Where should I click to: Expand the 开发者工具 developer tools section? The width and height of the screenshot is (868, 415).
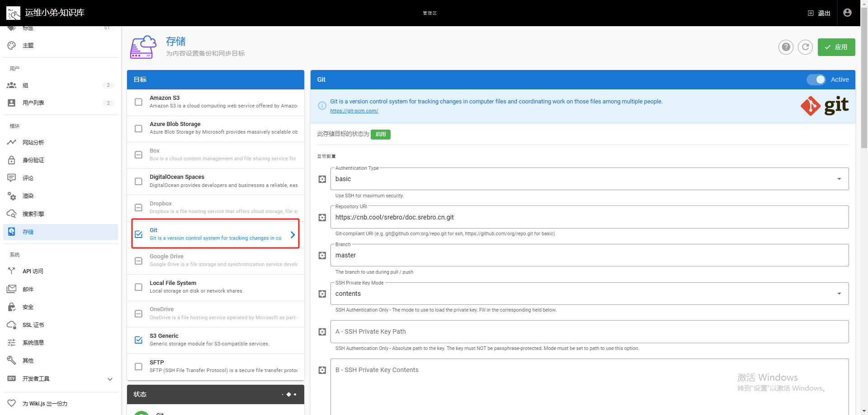pyautogui.click(x=61, y=379)
